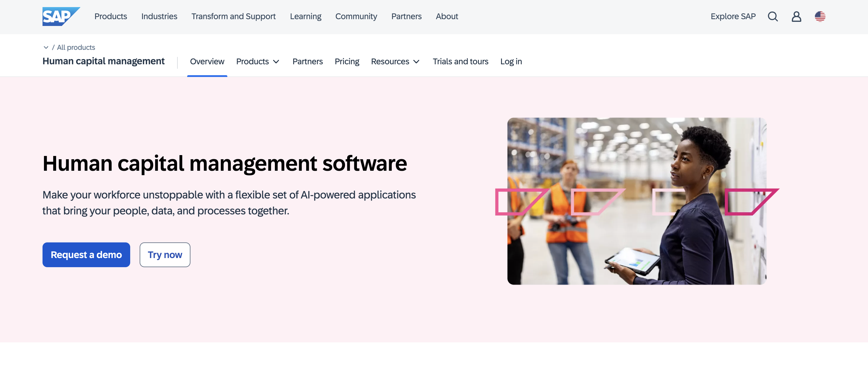Click the Try now button

click(165, 255)
